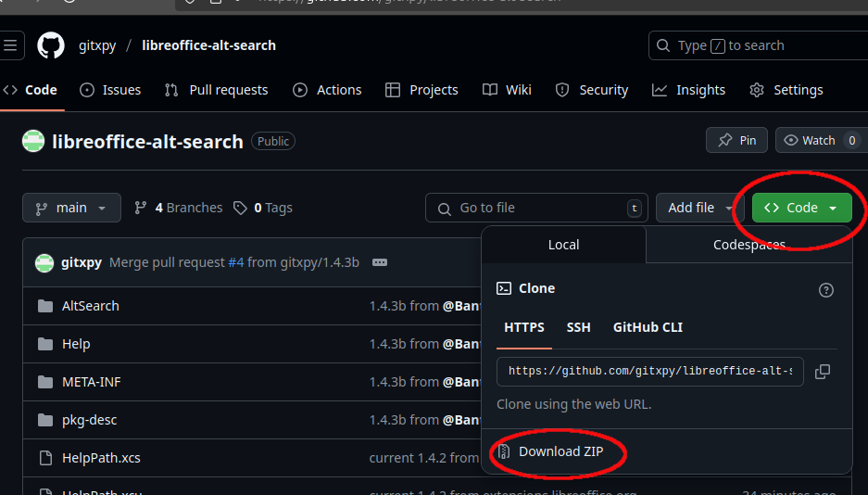Select the GitHub CLI clone option
The height and width of the screenshot is (495, 868).
click(648, 327)
